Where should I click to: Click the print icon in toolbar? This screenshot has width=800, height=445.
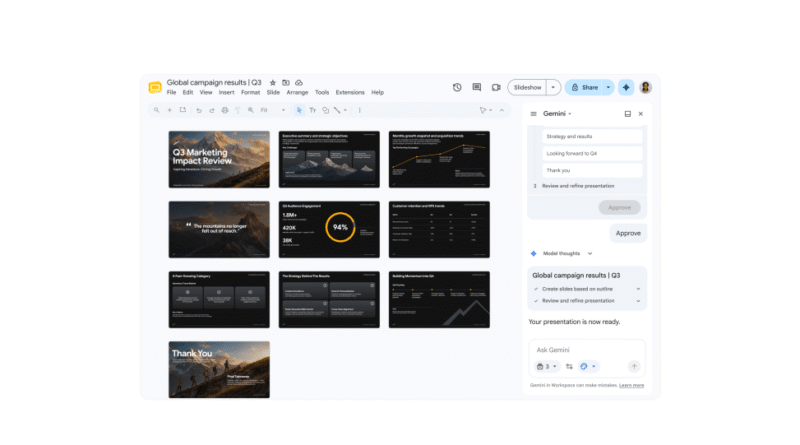(x=224, y=110)
